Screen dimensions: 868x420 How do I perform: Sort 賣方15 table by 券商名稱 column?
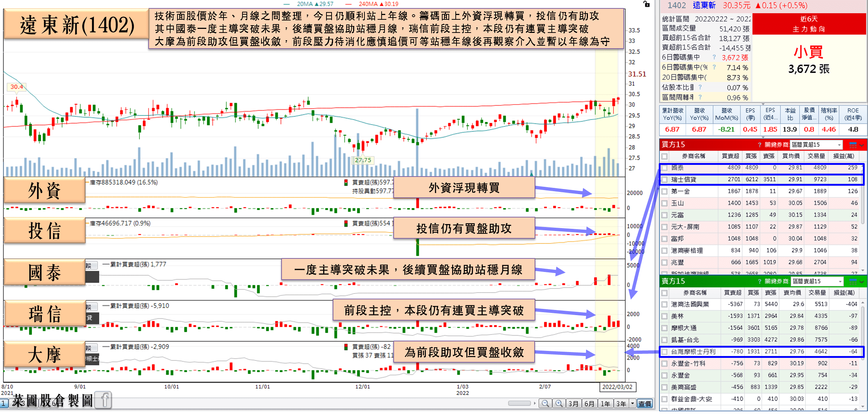tap(695, 293)
